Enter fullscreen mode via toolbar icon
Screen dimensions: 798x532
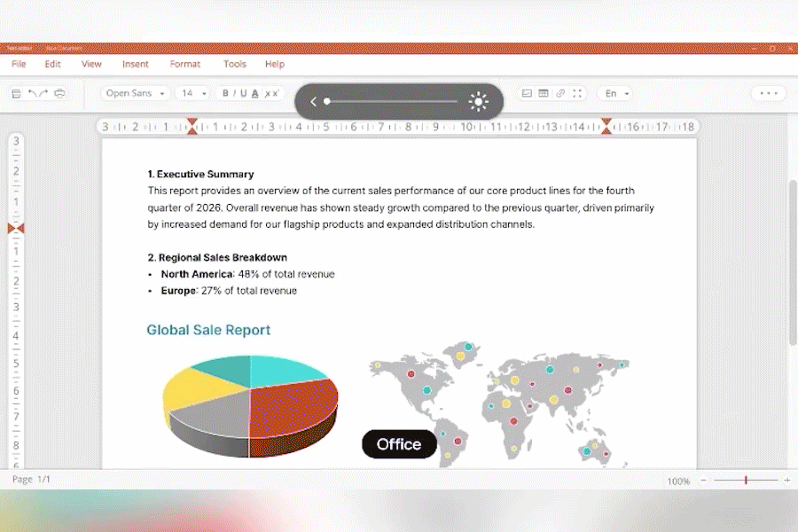point(577,93)
